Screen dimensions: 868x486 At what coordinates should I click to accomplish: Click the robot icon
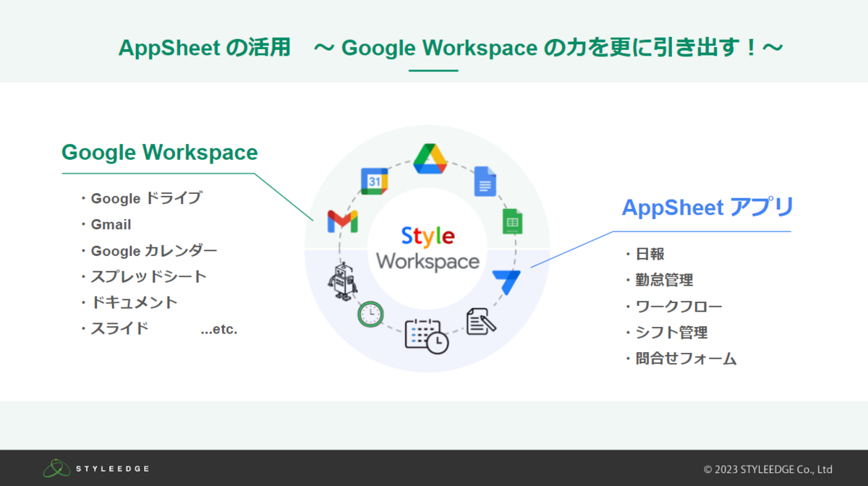pos(342,281)
